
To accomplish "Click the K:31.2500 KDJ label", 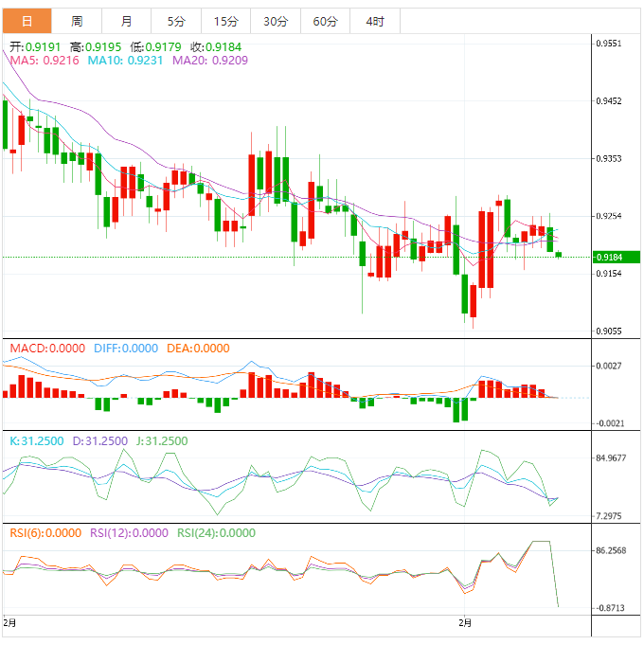I will pos(38,440).
